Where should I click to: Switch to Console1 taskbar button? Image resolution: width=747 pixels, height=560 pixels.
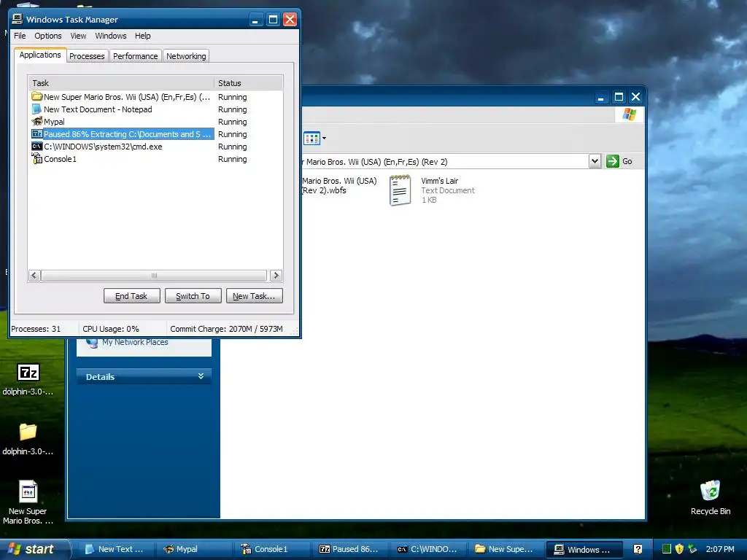[x=272, y=549]
